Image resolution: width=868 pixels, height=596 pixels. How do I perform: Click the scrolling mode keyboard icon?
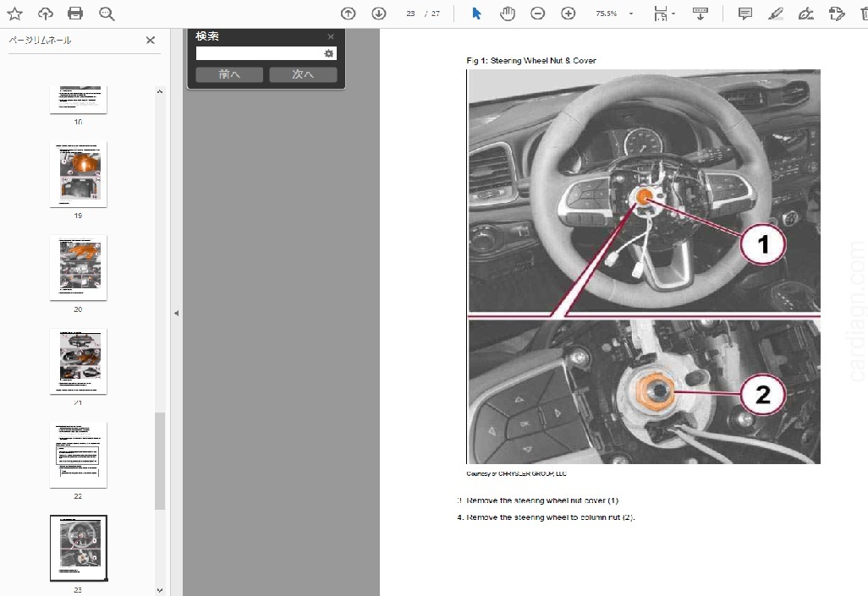click(x=700, y=14)
